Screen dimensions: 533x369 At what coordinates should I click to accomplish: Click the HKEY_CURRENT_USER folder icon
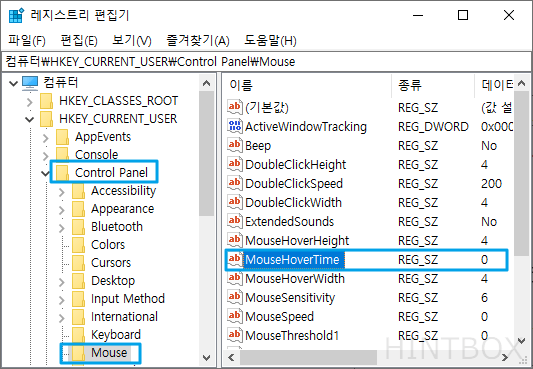(46, 119)
